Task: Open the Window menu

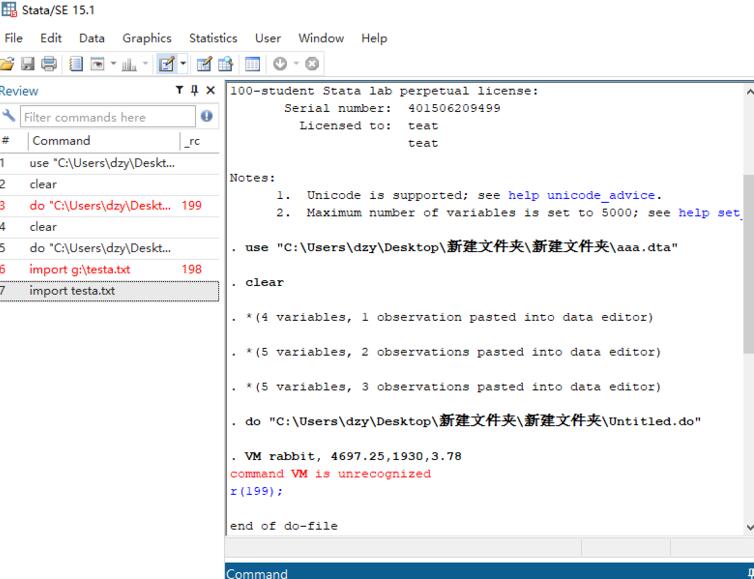Action: point(321,38)
